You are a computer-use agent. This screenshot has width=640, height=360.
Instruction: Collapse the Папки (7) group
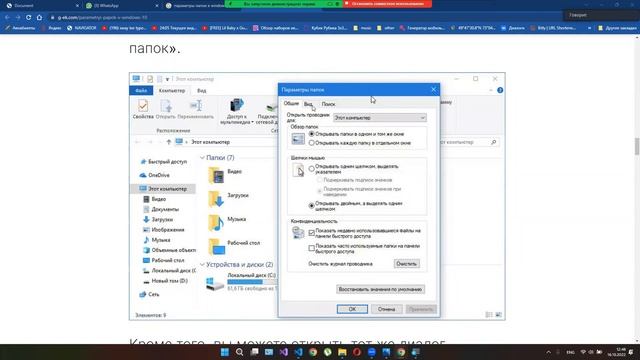pyautogui.click(x=202, y=158)
